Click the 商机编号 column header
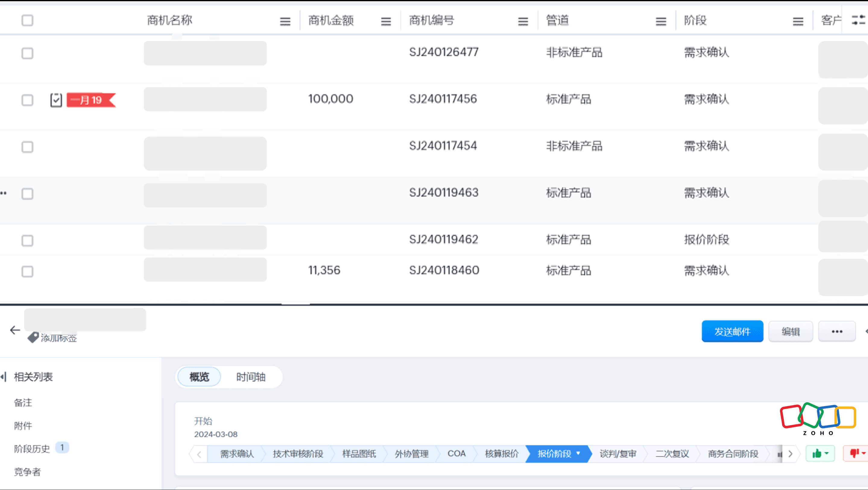The width and height of the screenshot is (868, 490). click(432, 20)
